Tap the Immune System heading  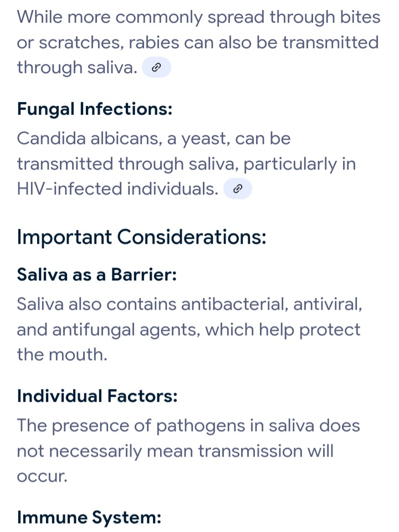[x=89, y=517]
